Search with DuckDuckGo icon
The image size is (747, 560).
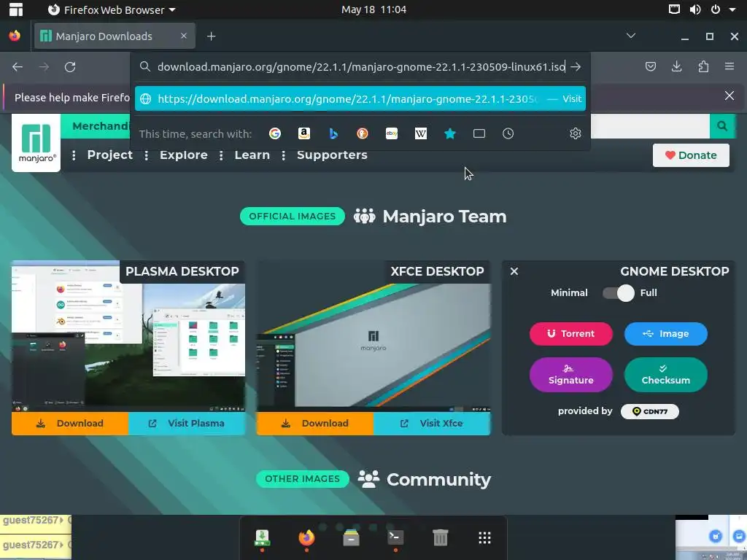coord(363,134)
